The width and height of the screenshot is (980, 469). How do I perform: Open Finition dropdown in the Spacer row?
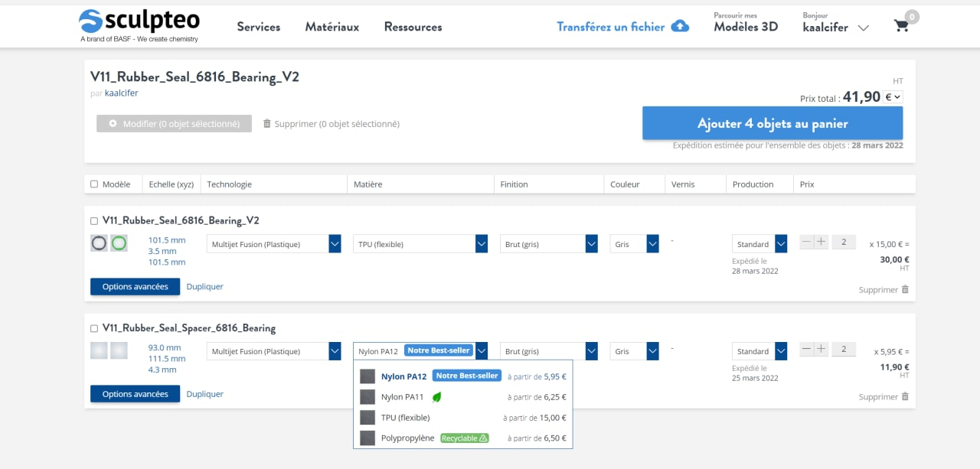tap(549, 351)
